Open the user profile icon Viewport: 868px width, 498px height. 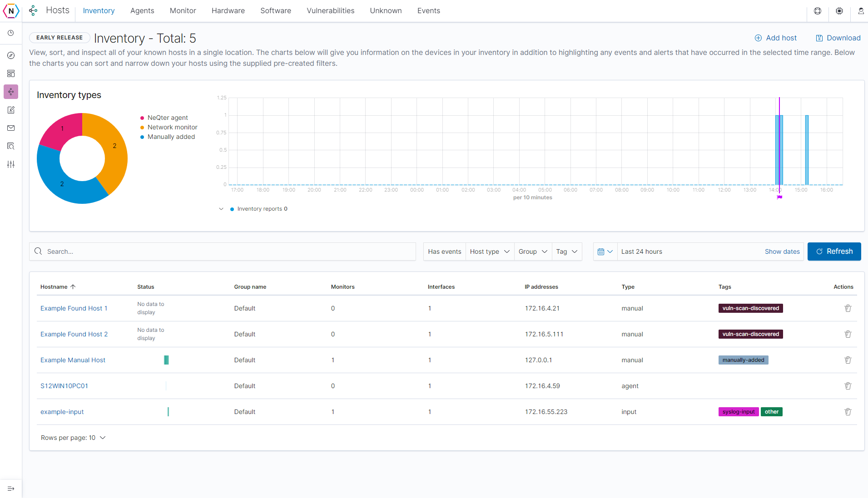(x=861, y=11)
